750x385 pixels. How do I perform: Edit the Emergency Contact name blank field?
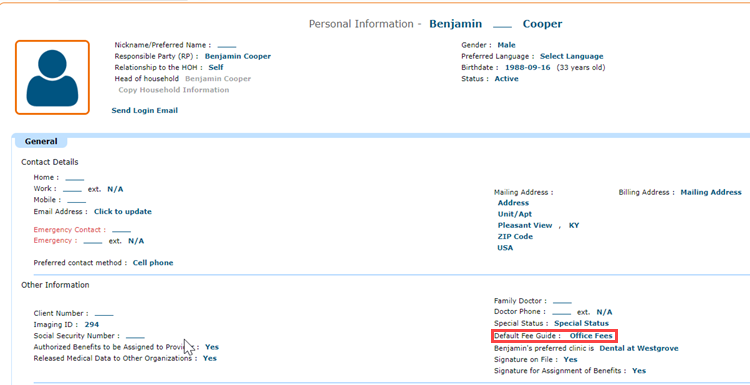(121, 230)
